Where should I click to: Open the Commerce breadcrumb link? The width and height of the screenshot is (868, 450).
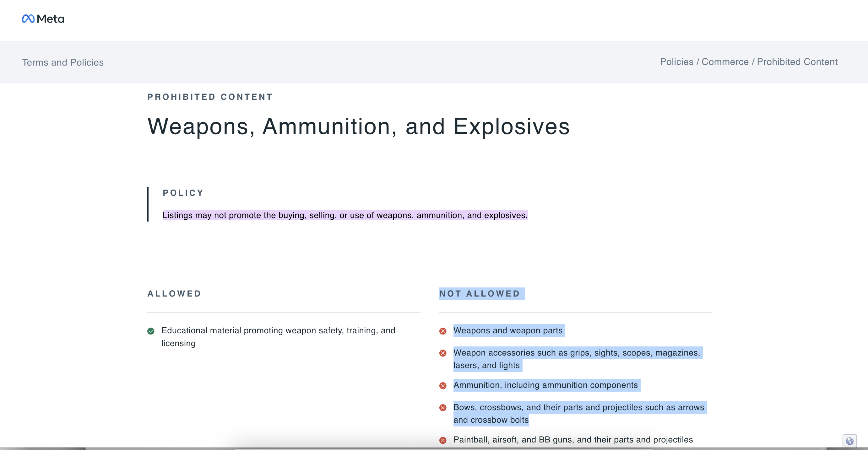tap(725, 62)
